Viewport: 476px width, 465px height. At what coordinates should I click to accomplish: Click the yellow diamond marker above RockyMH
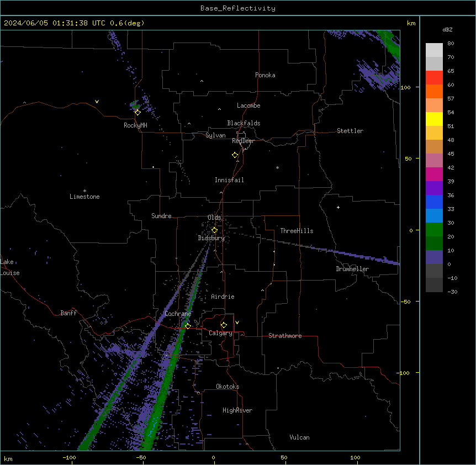pyautogui.click(x=137, y=113)
